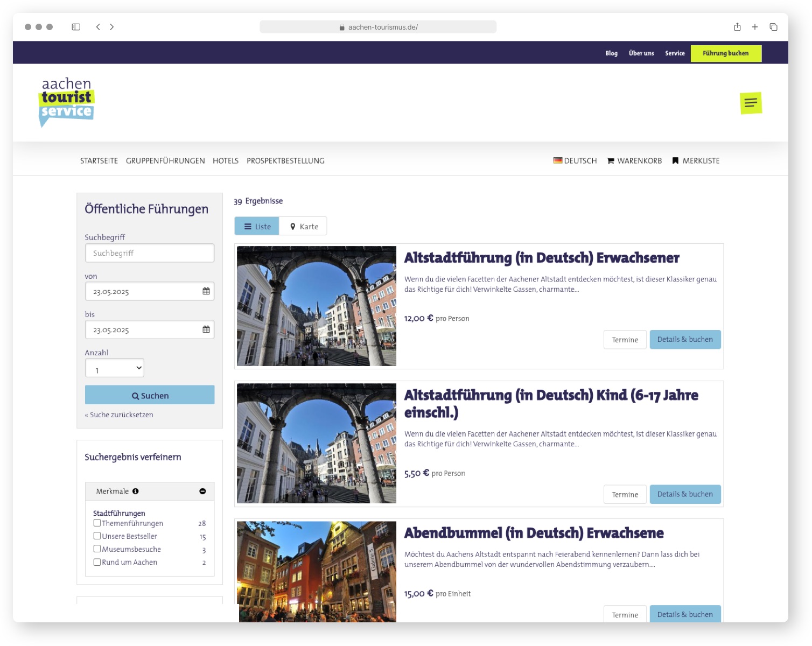Image resolution: width=812 pixels, height=646 pixels.
Task: Click Termine for Abendbummel Erwachsene
Action: tap(625, 615)
